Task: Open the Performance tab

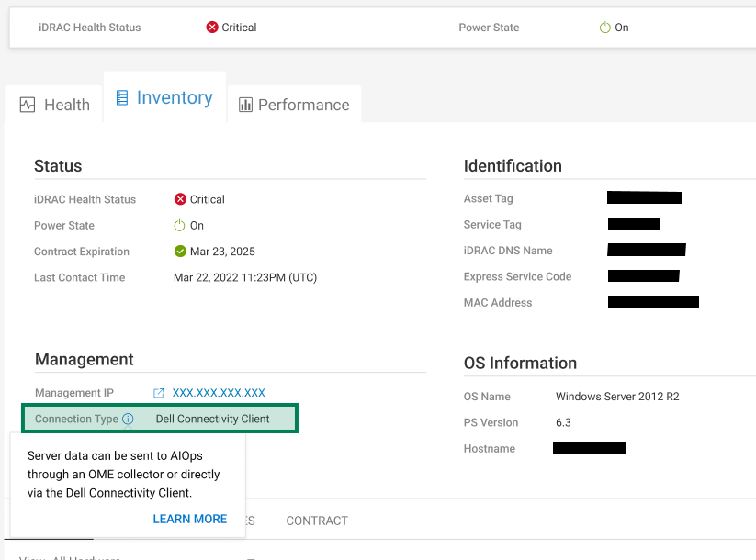Action: pyautogui.click(x=294, y=105)
